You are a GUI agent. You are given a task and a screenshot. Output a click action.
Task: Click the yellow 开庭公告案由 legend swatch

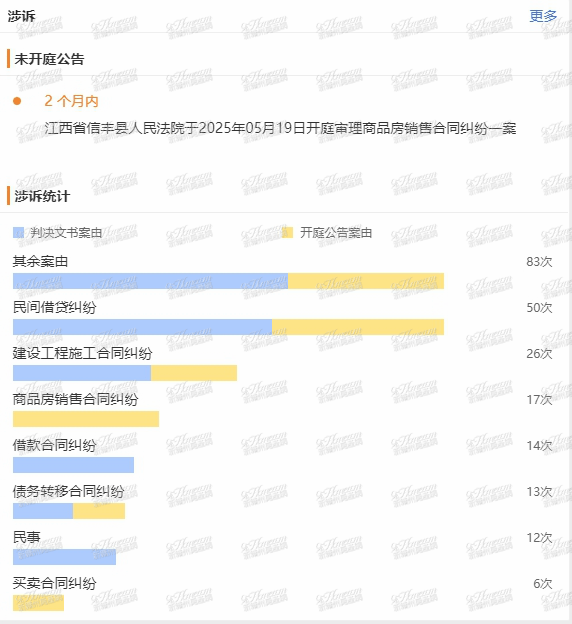287,232
